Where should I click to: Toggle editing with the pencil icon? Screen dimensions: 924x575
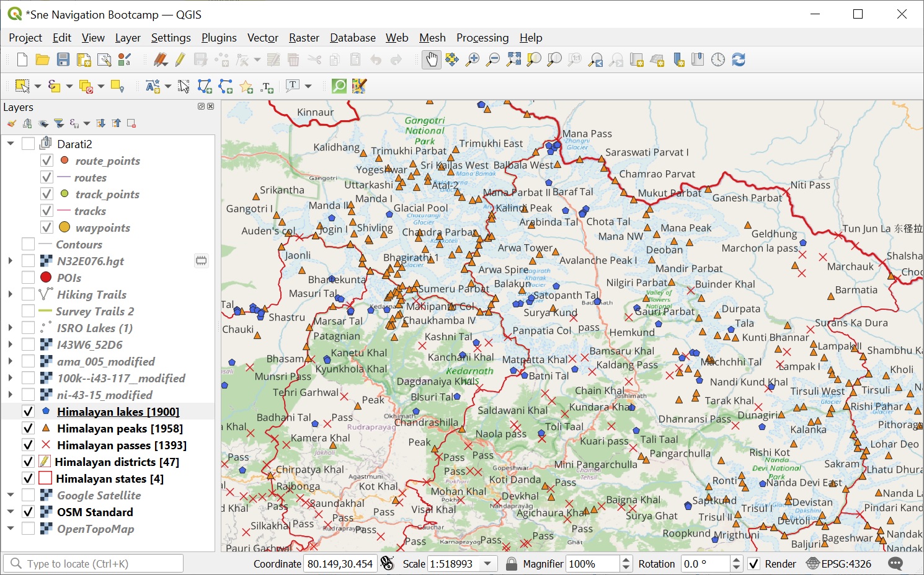pyautogui.click(x=180, y=59)
